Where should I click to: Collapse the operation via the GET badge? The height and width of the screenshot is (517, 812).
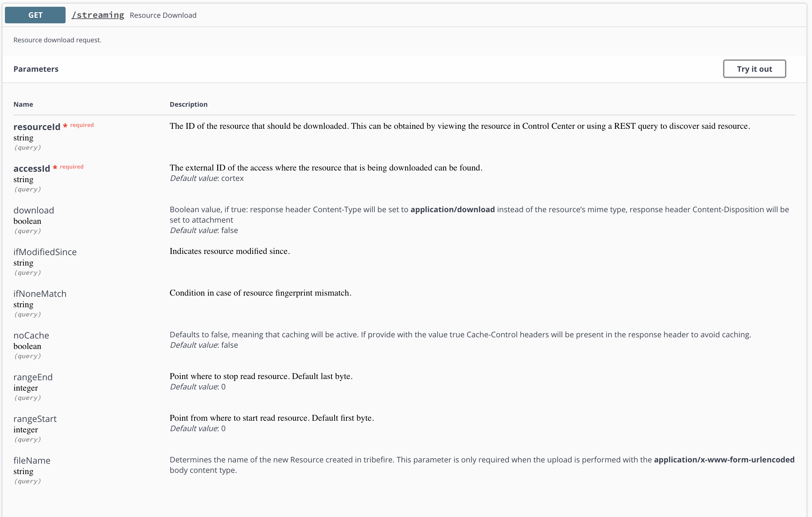click(x=35, y=15)
